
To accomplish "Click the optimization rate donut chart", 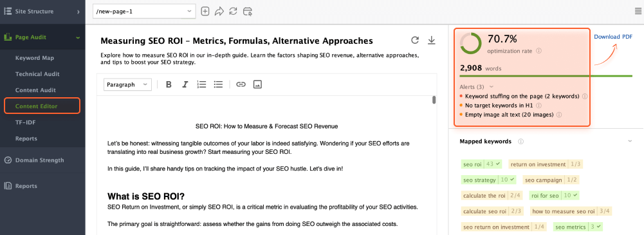I will tap(471, 44).
